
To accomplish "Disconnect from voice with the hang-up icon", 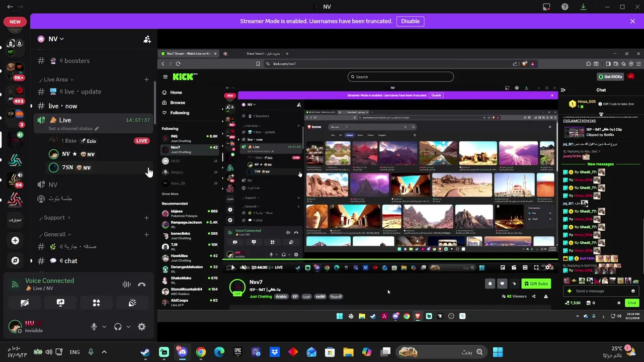I will 142,285.
